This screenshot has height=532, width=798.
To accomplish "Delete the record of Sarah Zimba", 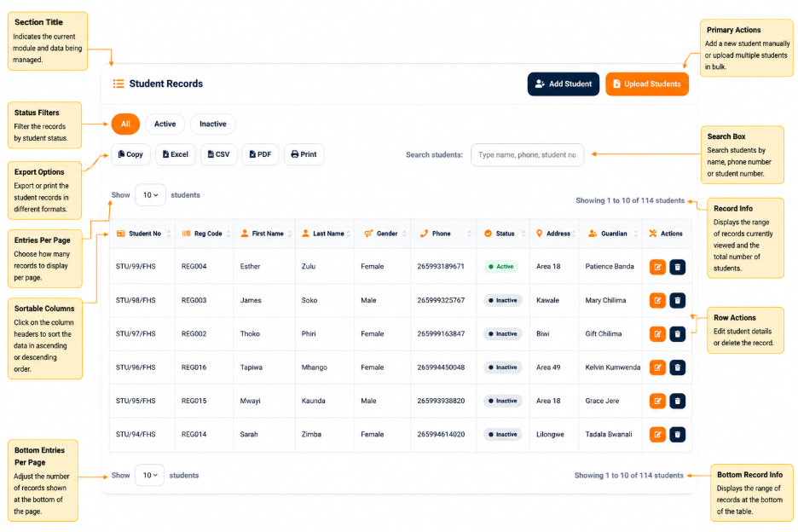I will 678,435.
